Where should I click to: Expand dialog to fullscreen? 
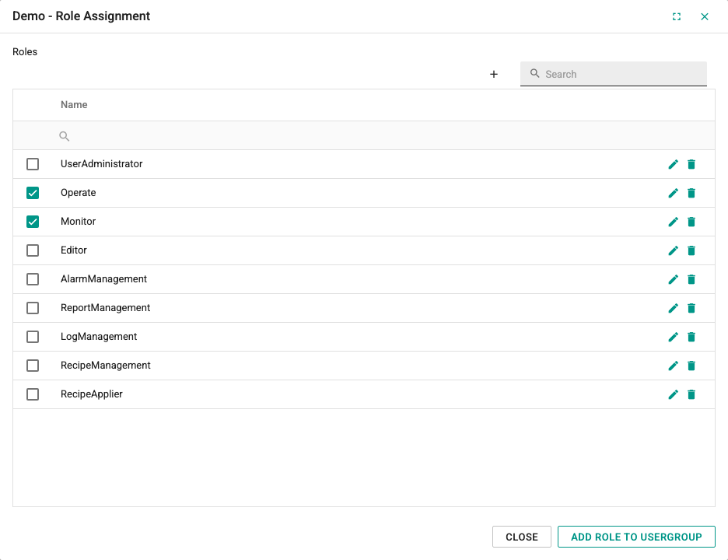[677, 16]
